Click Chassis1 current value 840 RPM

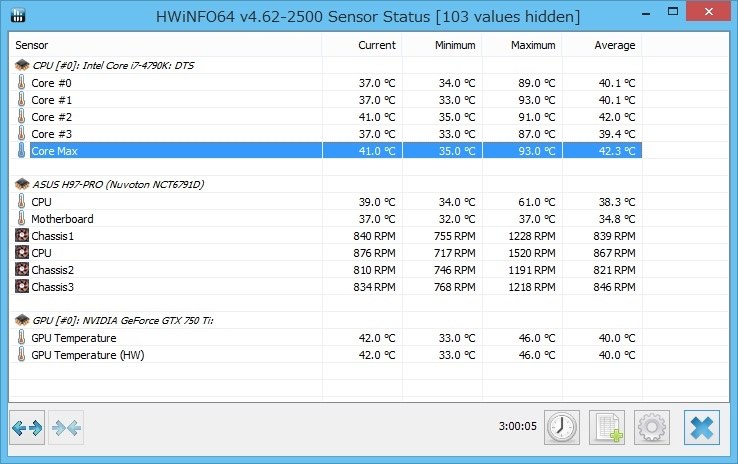374,236
